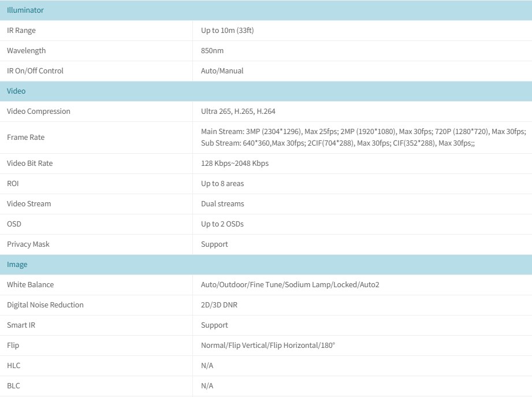This screenshot has width=532, height=397.
Task: Click the IR On/Off Control label
Action: tap(35, 71)
